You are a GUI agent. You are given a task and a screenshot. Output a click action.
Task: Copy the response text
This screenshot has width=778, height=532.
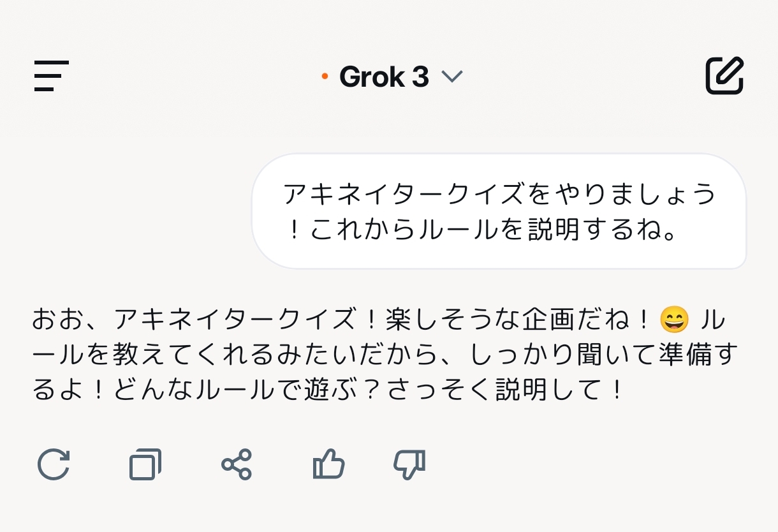coord(145,464)
